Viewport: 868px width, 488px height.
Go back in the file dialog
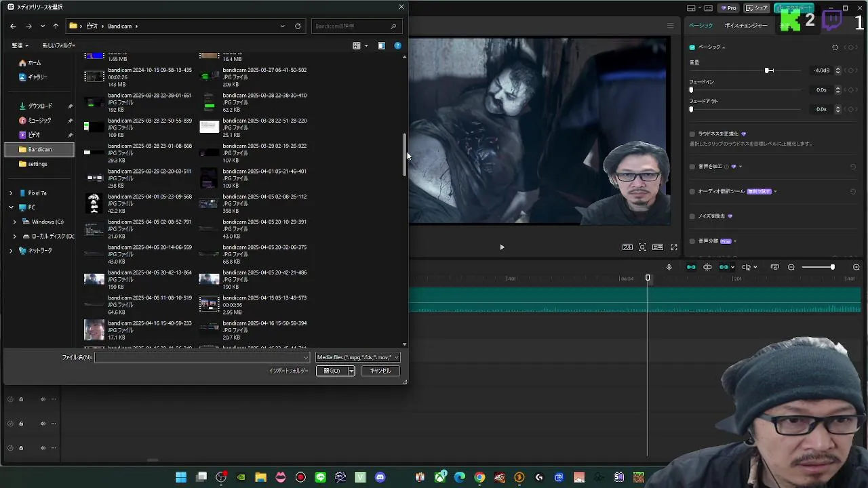(x=13, y=26)
